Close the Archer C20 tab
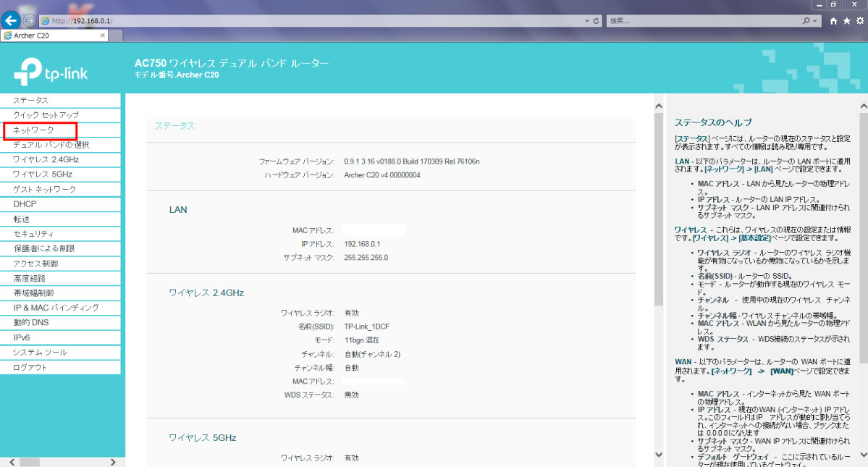 (x=103, y=35)
